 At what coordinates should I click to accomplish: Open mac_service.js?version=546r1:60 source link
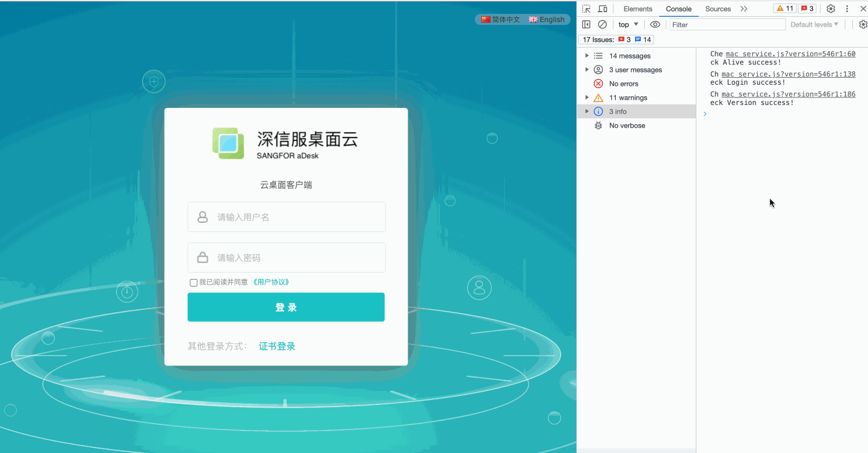pos(790,54)
